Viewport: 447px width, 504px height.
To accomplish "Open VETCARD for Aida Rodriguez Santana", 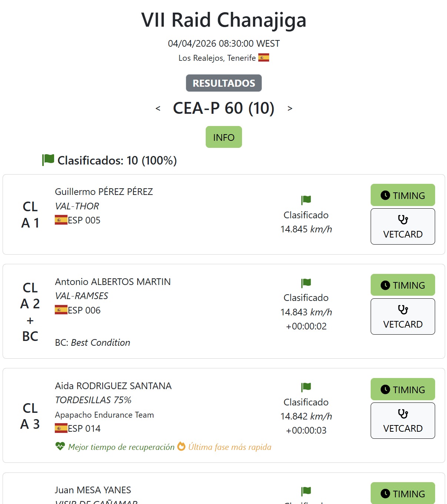I will click(x=403, y=421).
